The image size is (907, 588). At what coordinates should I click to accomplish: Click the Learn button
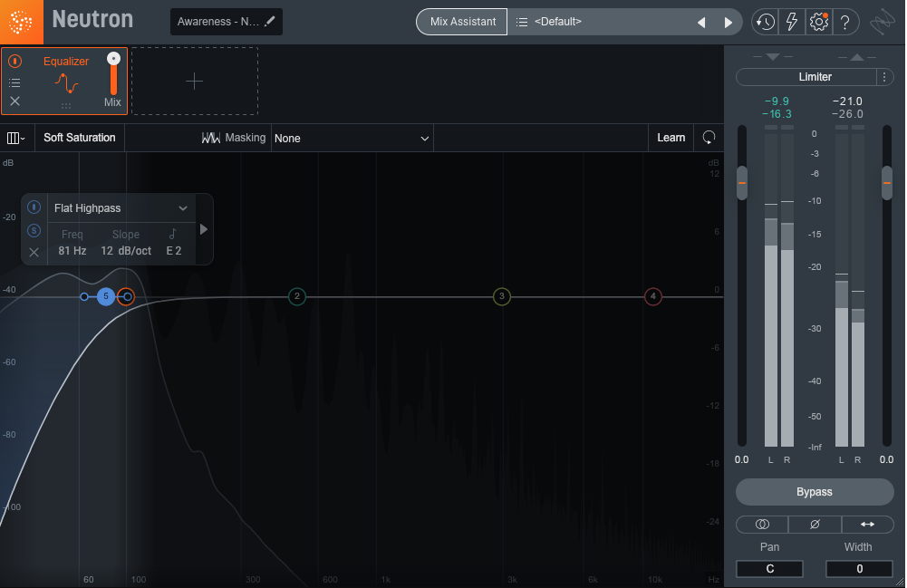point(671,138)
